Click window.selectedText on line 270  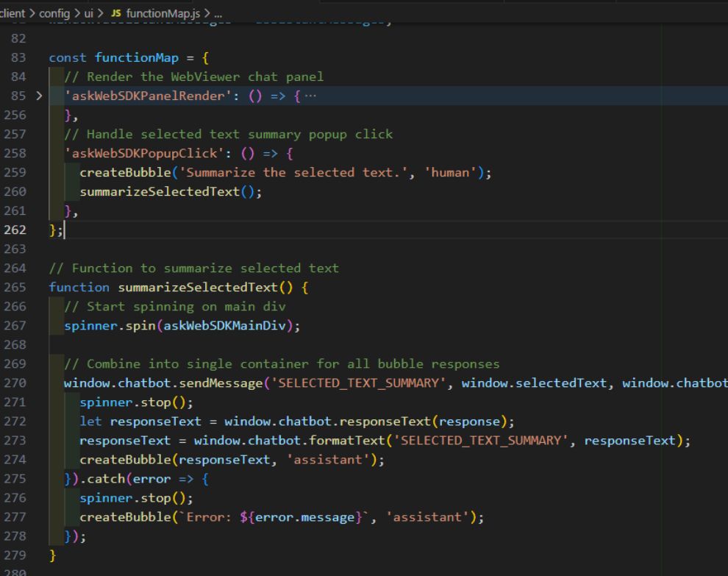click(534, 383)
